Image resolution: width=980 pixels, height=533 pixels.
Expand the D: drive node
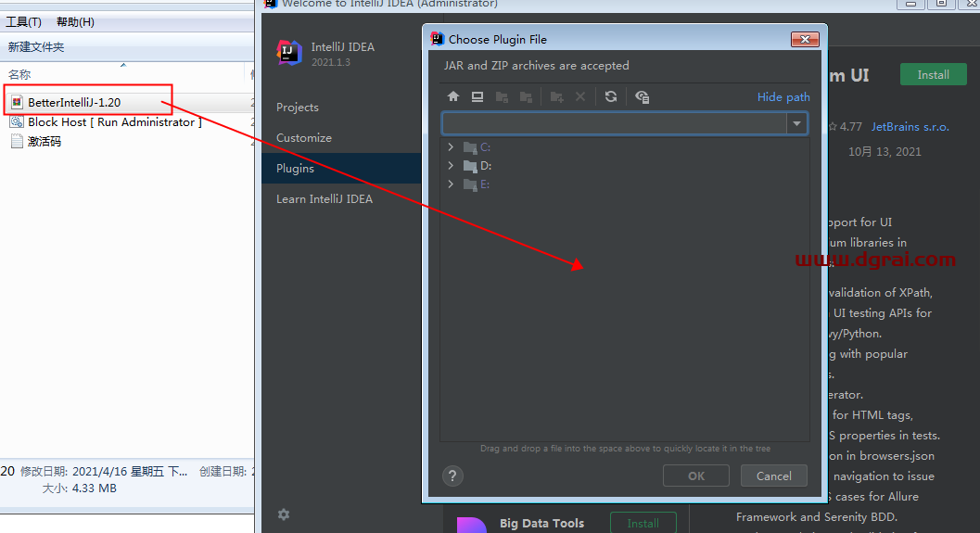[451, 166]
